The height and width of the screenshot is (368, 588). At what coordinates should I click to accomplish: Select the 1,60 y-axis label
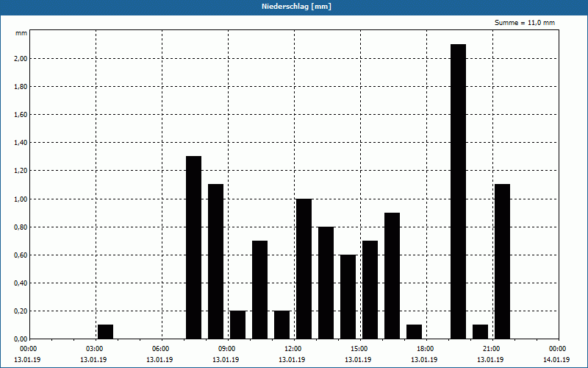click(21, 115)
